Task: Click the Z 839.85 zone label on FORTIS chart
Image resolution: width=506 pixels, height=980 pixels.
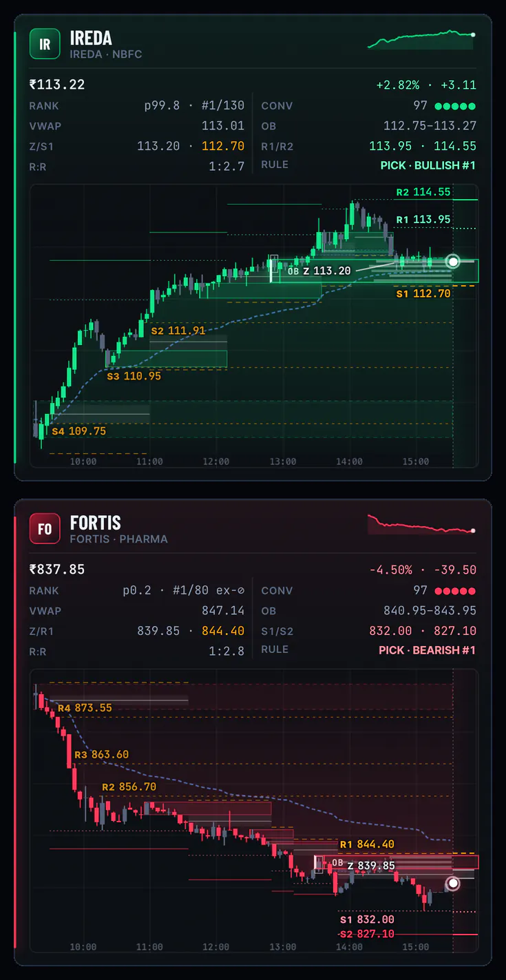Action: coord(371,866)
